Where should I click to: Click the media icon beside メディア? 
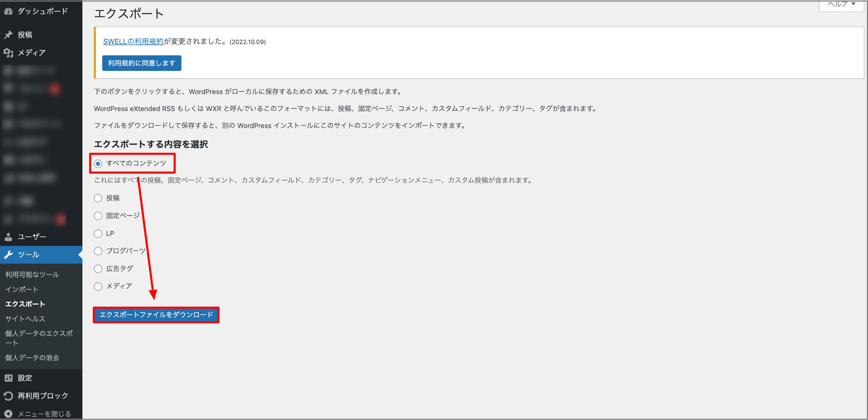pyautogui.click(x=8, y=53)
